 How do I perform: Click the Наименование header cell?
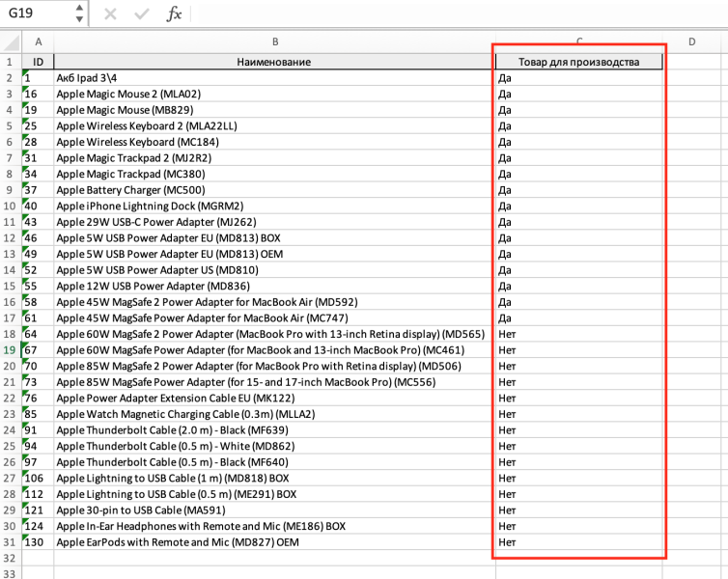275,62
